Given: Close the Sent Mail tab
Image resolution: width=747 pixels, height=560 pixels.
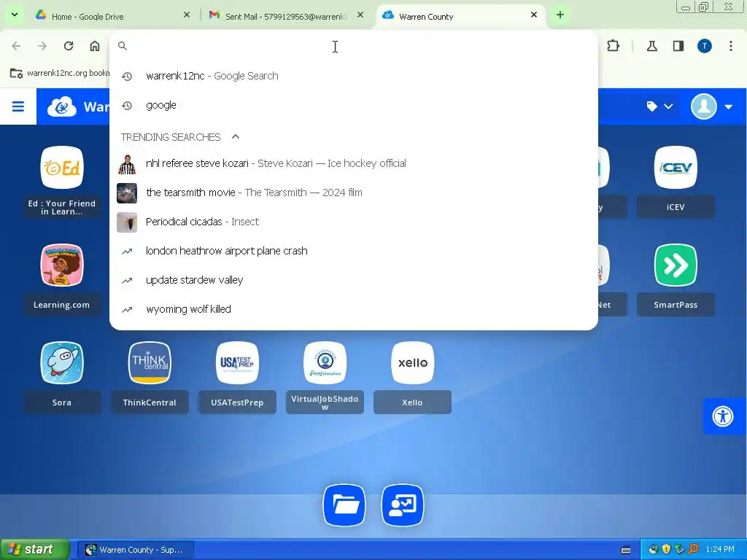Looking at the screenshot, I should tap(360, 15).
